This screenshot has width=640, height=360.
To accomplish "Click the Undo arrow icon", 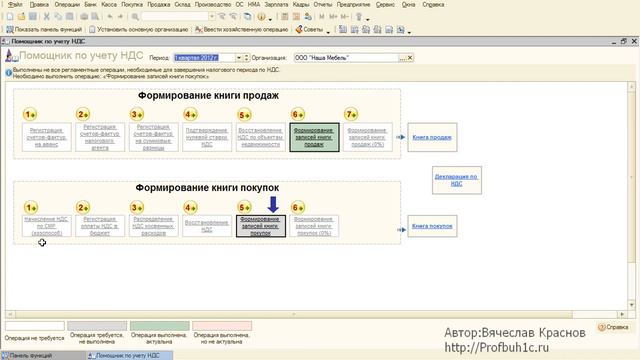I will 110,17.
